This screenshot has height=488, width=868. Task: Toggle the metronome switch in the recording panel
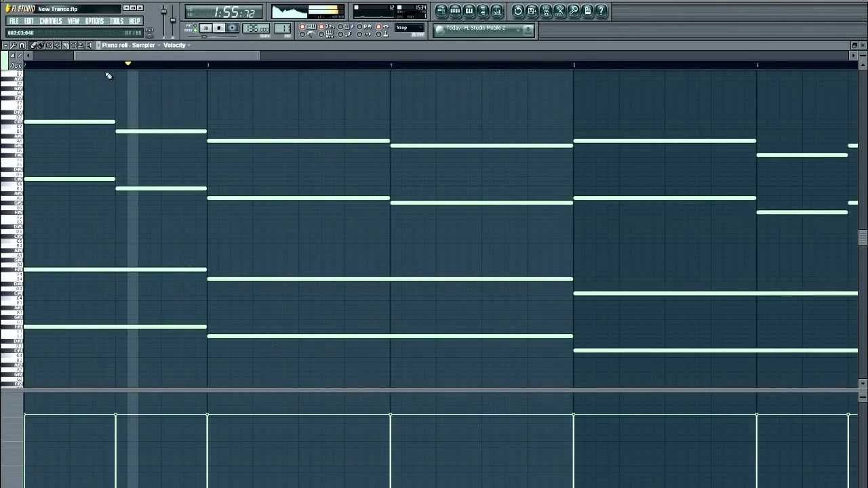tap(307, 34)
